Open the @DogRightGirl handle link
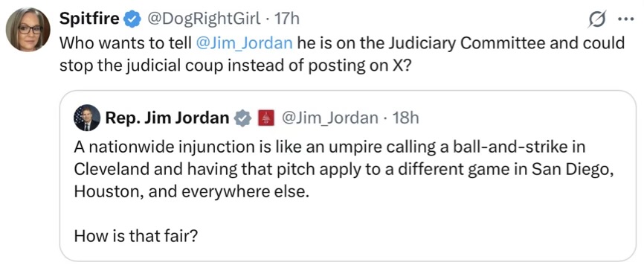Image resolution: width=644 pixels, height=268 pixels. [x=204, y=19]
